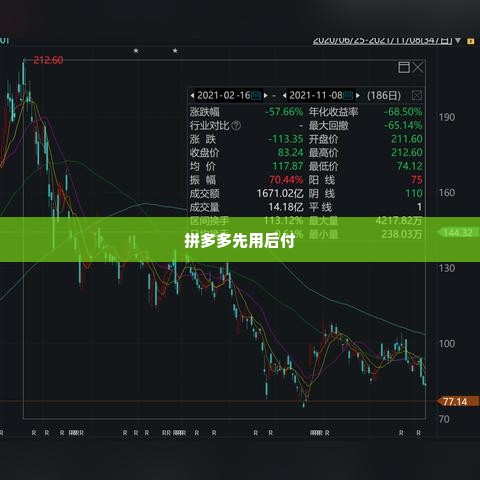Click the first star marker above chart
The image size is (480, 480).
[136, 51]
